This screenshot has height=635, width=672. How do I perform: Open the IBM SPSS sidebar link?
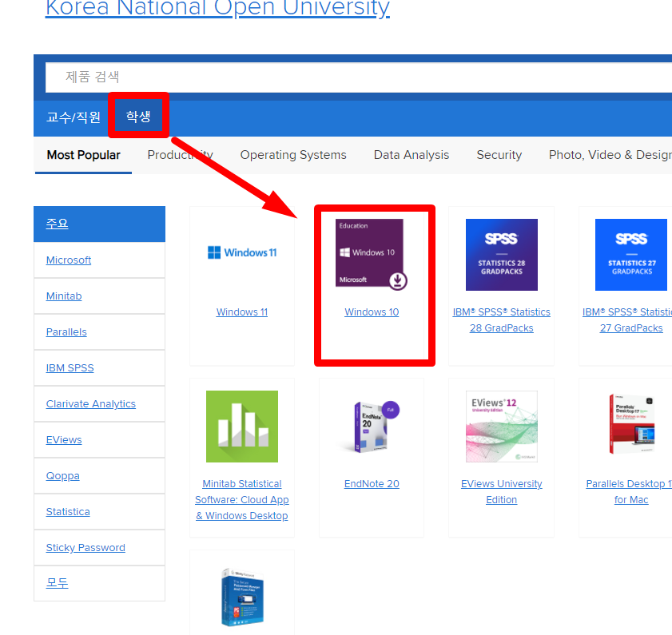pos(70,368)
